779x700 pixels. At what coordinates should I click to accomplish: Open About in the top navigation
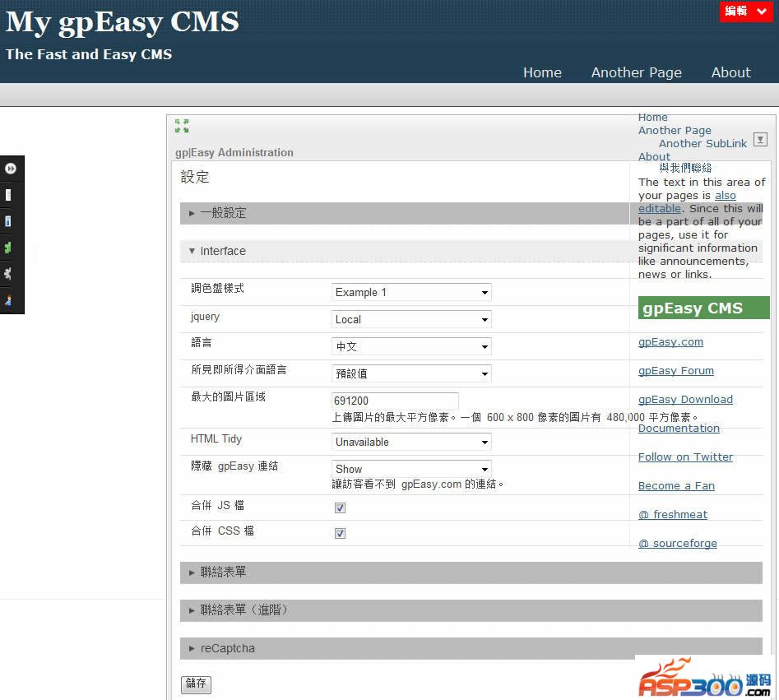click(x=730, y=72)
